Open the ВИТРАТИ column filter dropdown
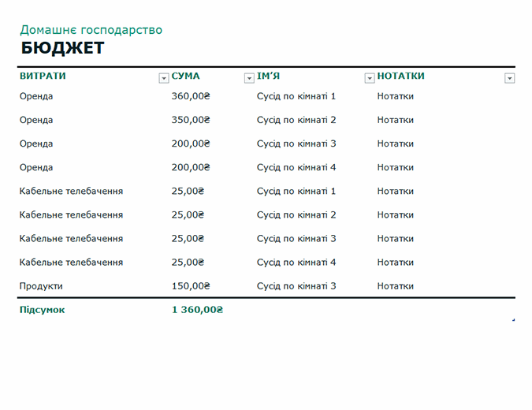The image size is (532, 410). (x=164, y=77)
